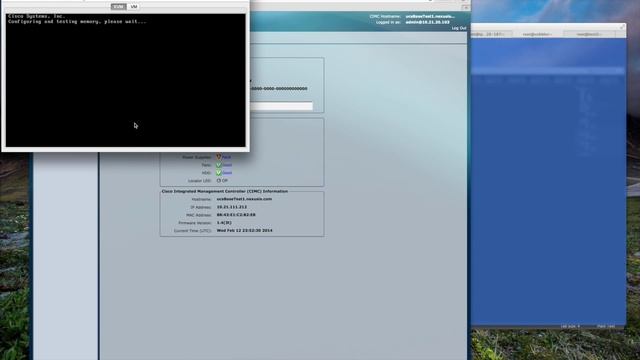Switch to the KVM tab in console window

tap(119, 7)
